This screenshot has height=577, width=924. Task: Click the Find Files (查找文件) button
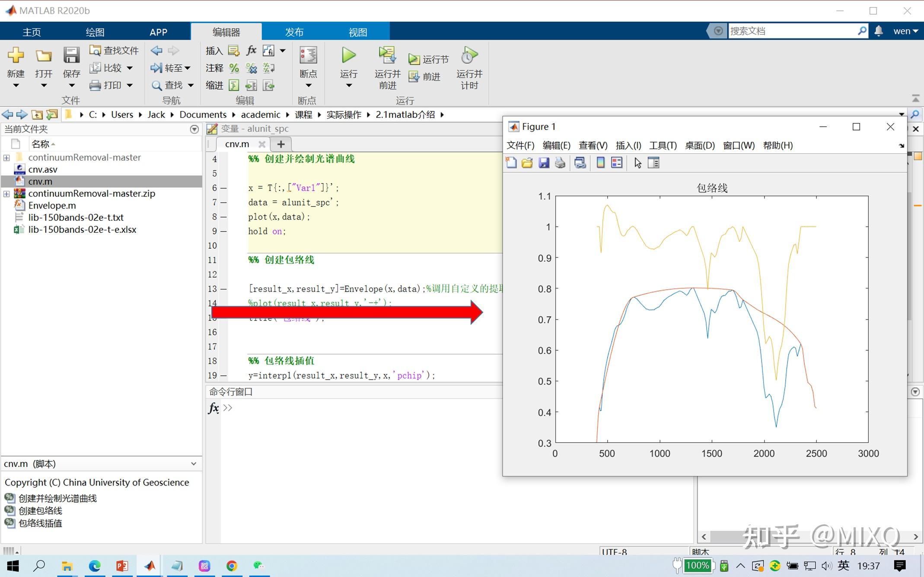[114, 51]
